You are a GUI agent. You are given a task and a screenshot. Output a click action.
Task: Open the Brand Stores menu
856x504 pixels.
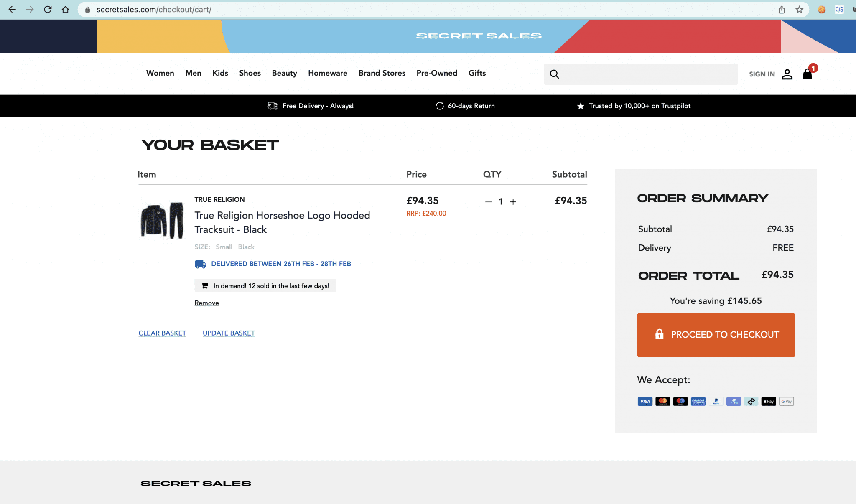pyautogui.click(x=382, y=73)
